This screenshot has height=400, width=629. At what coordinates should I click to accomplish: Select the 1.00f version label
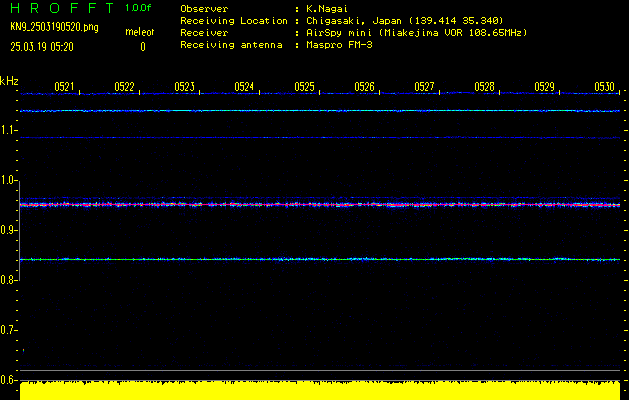(138, 8)
